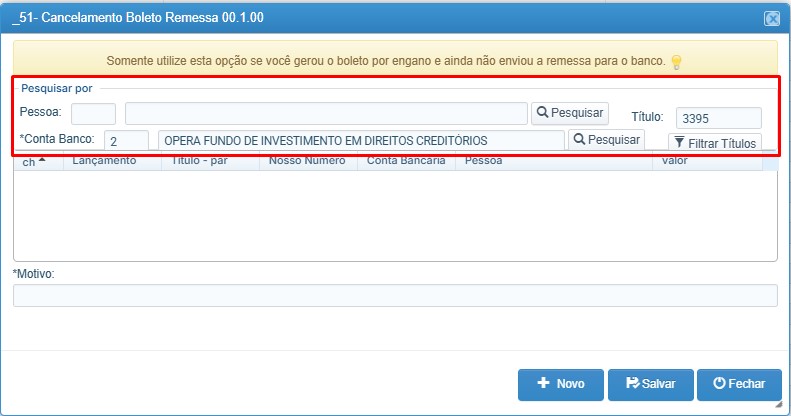Click the Novo button

point(560,384)
